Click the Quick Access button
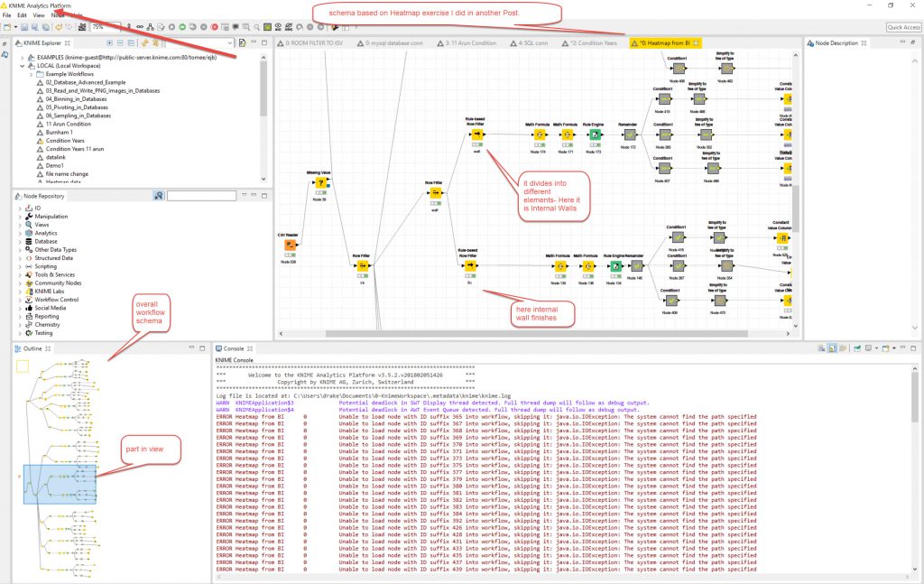Screen dimensions: 924x584 point(903,28)
